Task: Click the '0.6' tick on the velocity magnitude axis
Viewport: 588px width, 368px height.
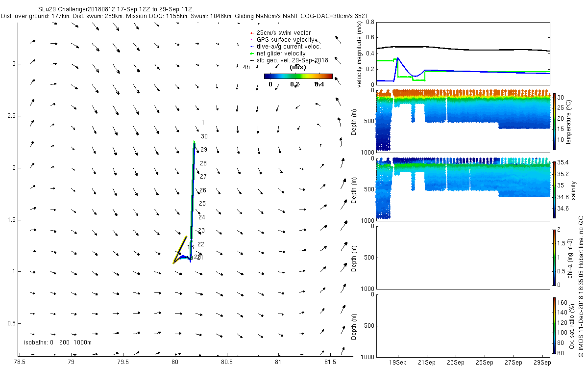Action: point(370,38)
